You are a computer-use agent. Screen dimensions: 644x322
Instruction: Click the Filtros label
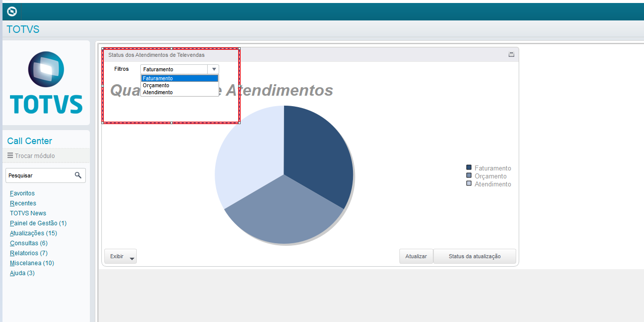121,69
